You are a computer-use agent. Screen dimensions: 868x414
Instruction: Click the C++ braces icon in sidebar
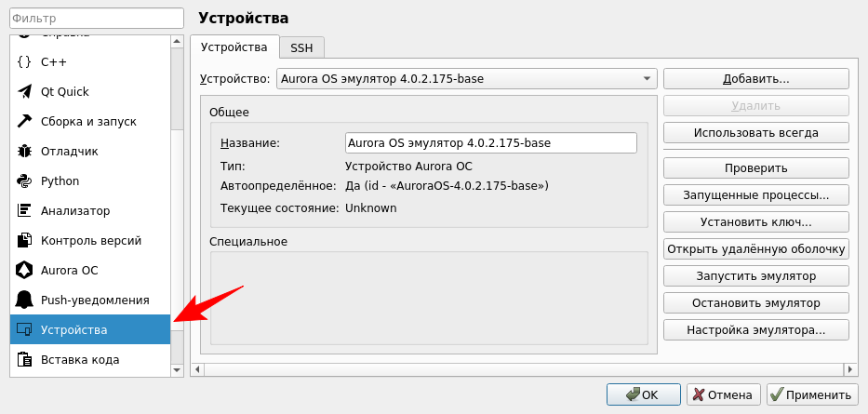click(24, 62)
